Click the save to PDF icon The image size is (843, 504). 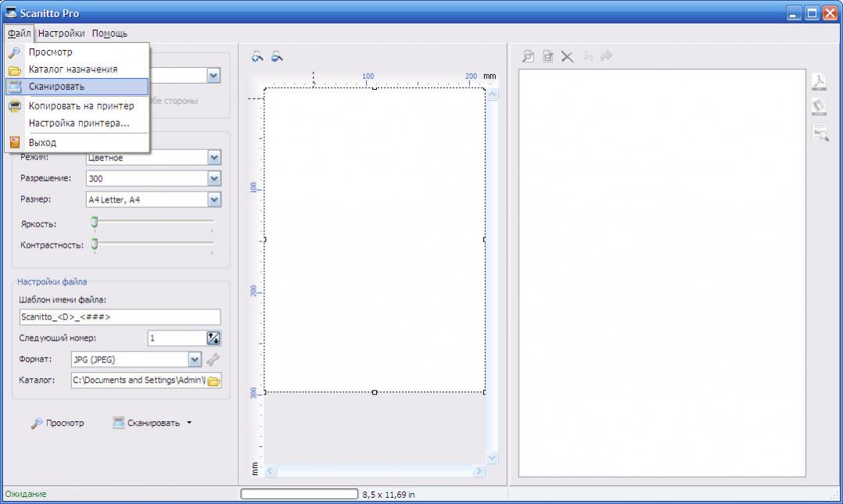pos(819,82)
